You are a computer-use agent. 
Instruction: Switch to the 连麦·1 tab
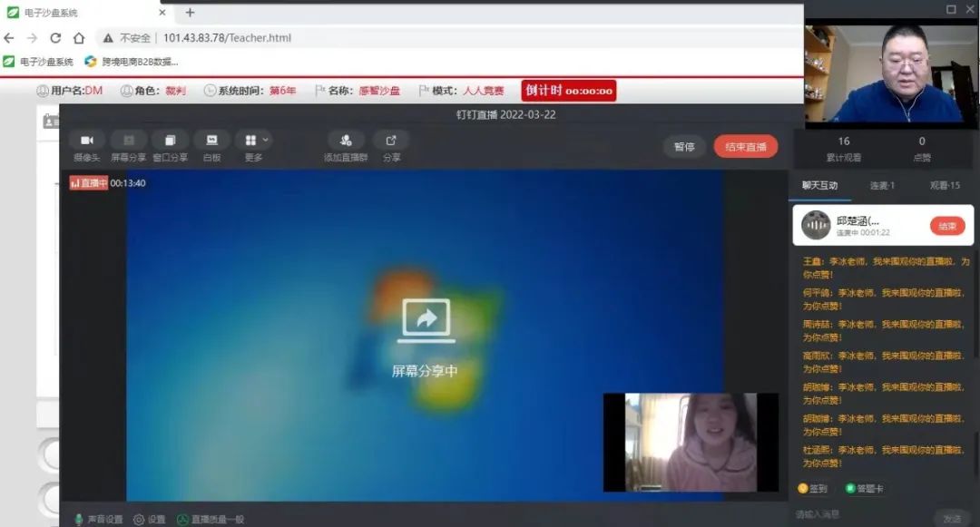pyautogui.click(x=882, y=185)
